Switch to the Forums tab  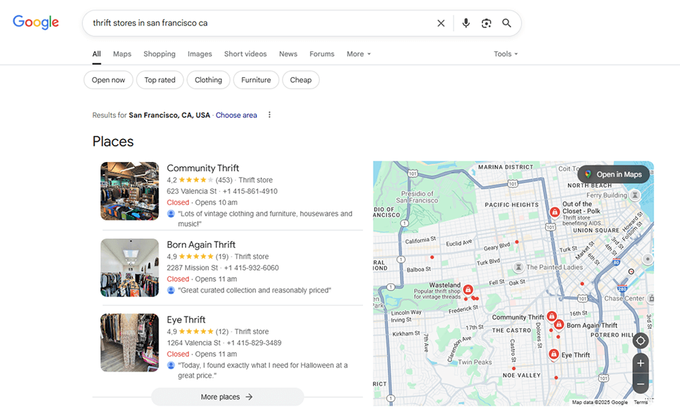[322, 54]
